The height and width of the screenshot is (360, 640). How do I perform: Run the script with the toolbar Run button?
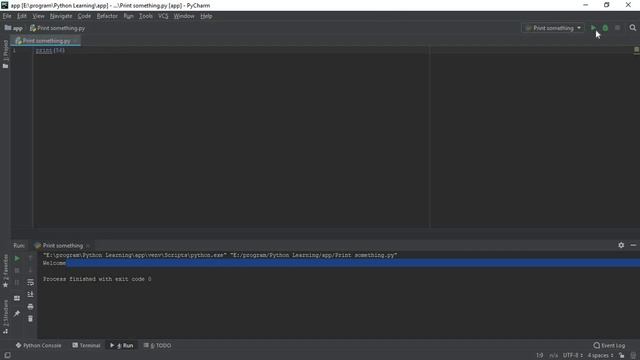click(x=593, y=28)
